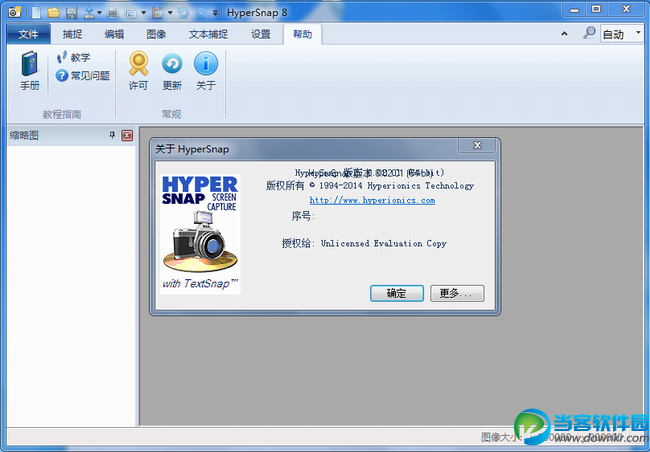650x452 pixels.
Task: Open the customize quick access toolbar menu
Action: coord(215,13)
